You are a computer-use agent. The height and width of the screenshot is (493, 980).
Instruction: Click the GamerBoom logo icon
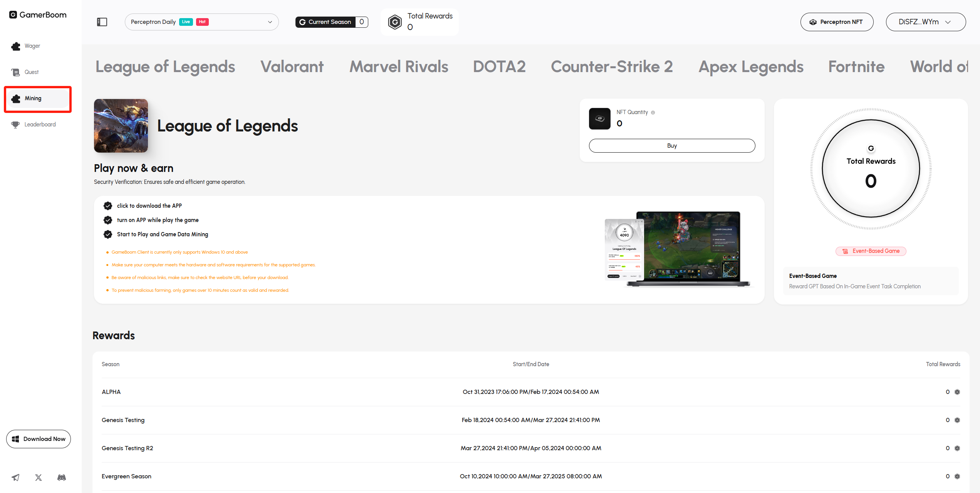pos(13,15)
